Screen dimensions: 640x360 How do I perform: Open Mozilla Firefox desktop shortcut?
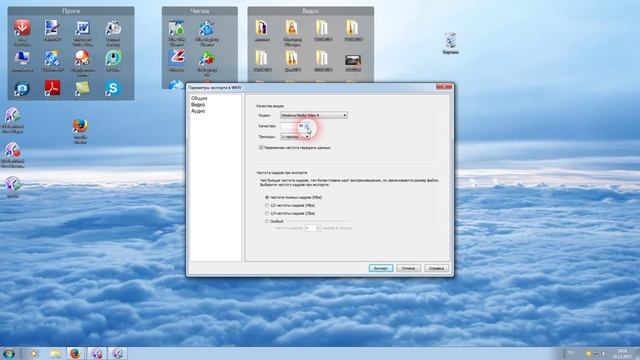80,125
